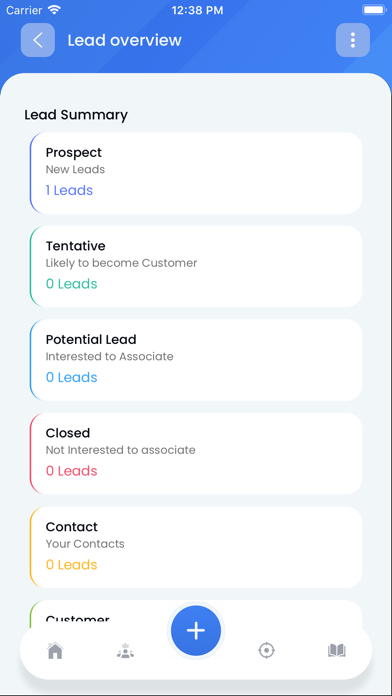This screenshot has width=392, height=696.
Task: Open the team people icon tab
Action: [x=125, y=651]
